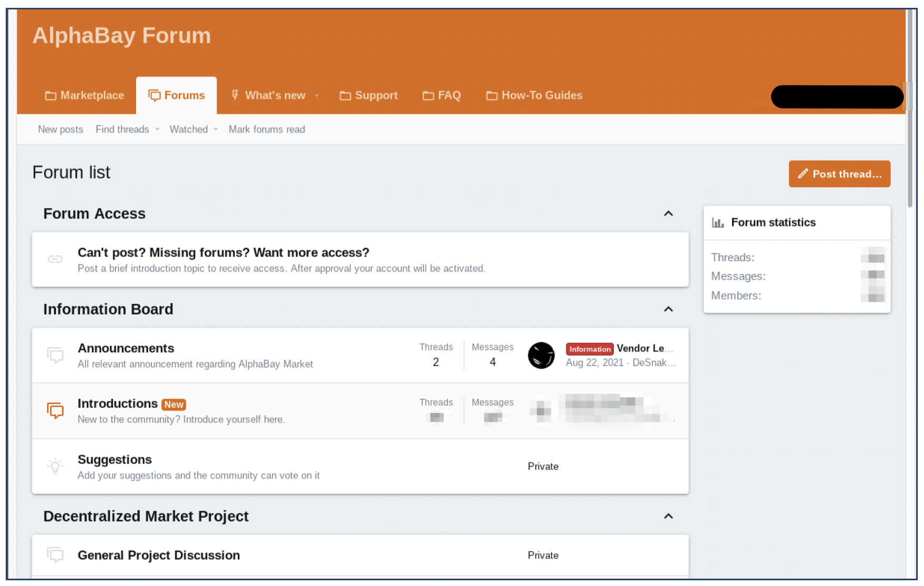Screen dimensions: 924x586
Task: Click the Suggestions lightbulb icon
Action: [55, 466]
